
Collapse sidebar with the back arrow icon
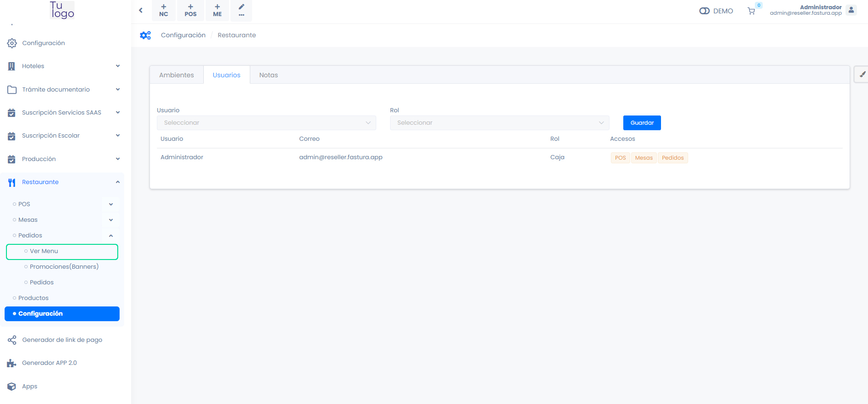[x=141, y=10]
